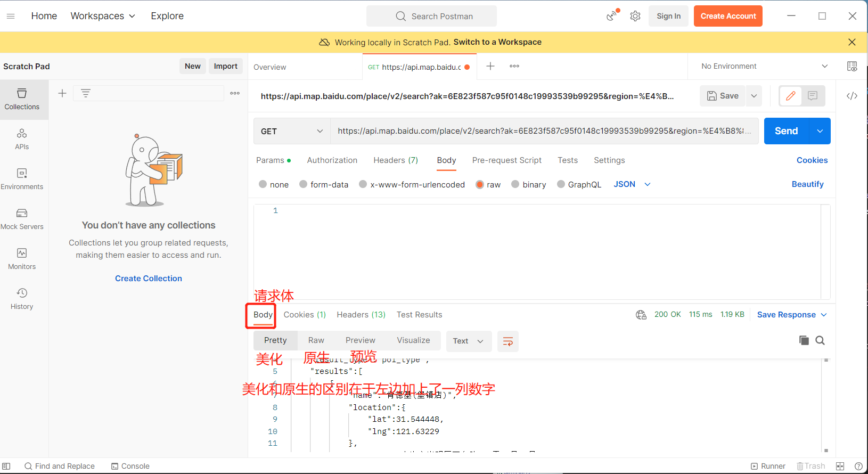
Task: Expand the Workspaces dropdown
Action: [x=103, y=16]
